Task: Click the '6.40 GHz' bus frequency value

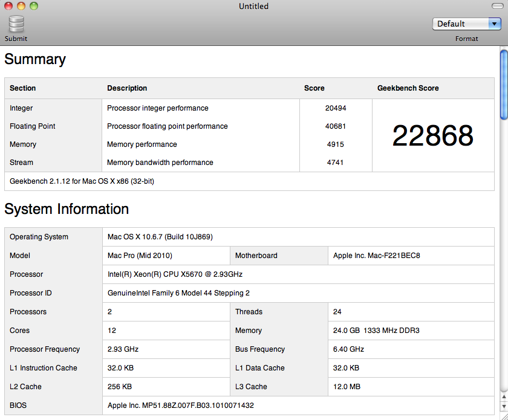Action: 348,349
